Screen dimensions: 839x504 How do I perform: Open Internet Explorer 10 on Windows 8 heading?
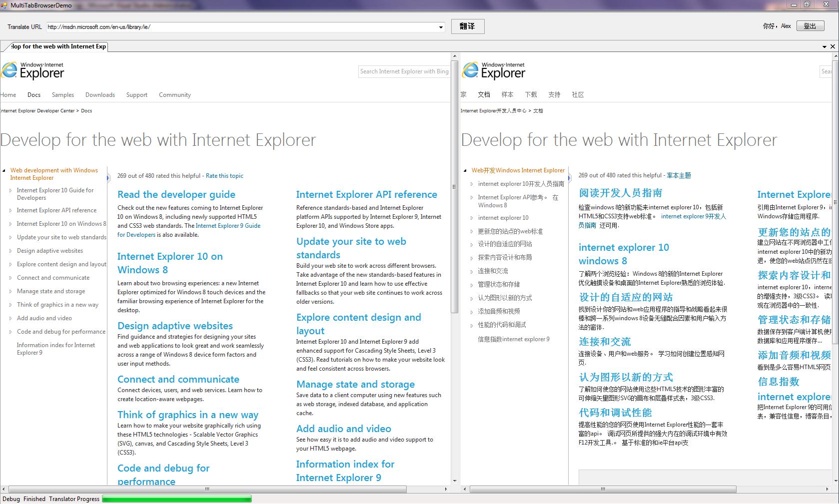[x=170, y=263]
